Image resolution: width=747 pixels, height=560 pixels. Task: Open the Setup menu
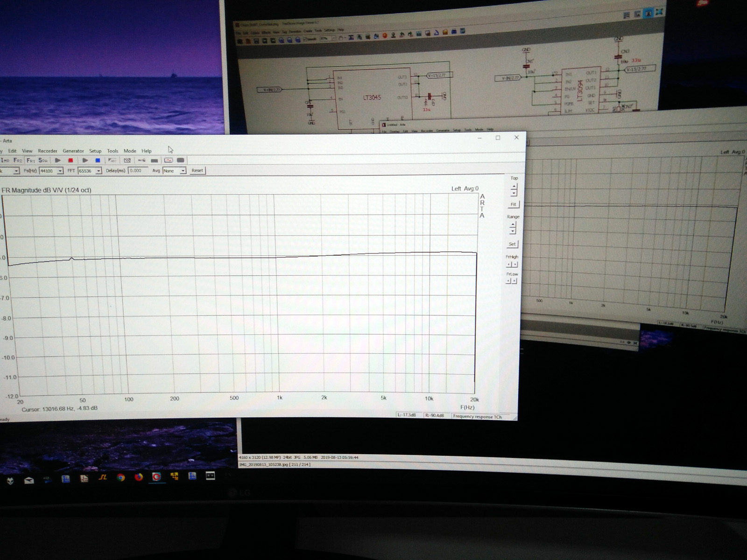tap(95, 151)
